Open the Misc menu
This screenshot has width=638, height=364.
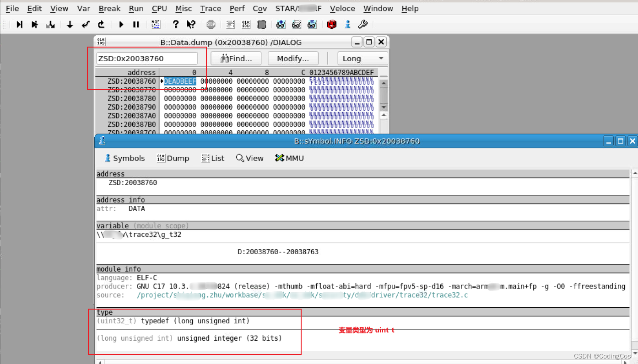[x=184, y=8]
